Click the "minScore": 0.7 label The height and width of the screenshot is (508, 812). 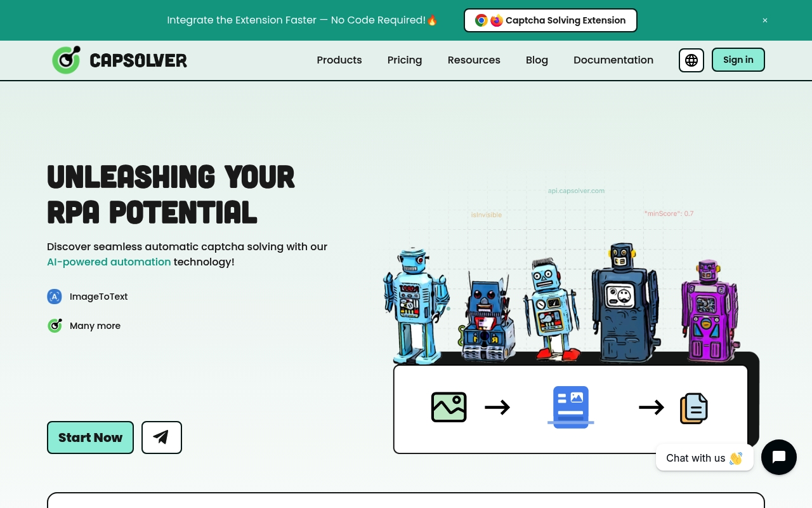pos(669,213)
